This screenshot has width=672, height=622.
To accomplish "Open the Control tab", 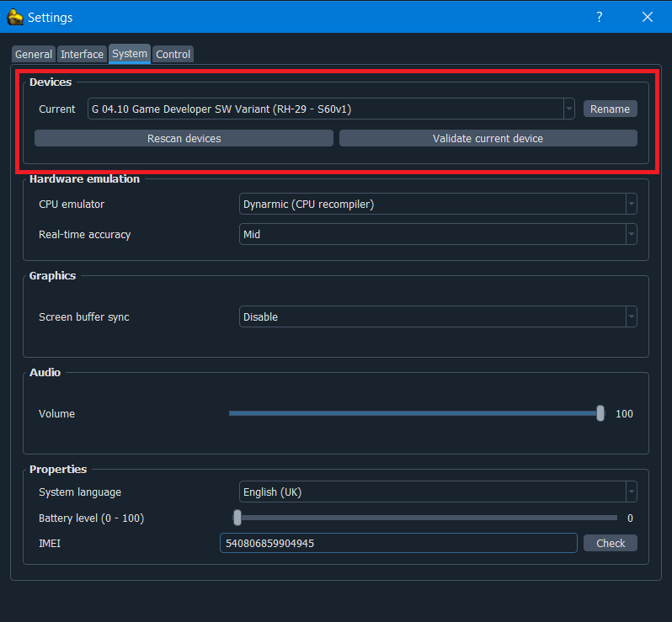I will (173, 55).
